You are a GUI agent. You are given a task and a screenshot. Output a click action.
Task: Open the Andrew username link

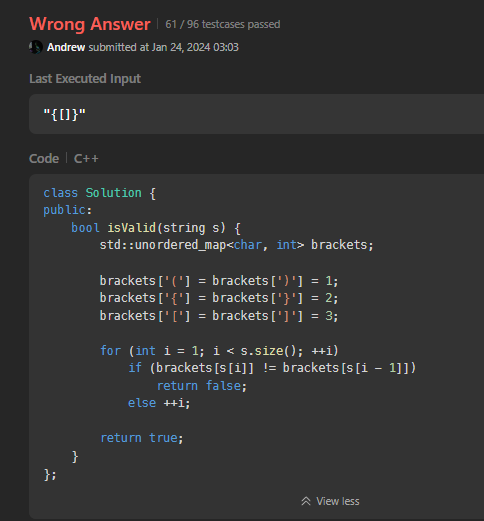pyautogui.click(x=66, y=47)
